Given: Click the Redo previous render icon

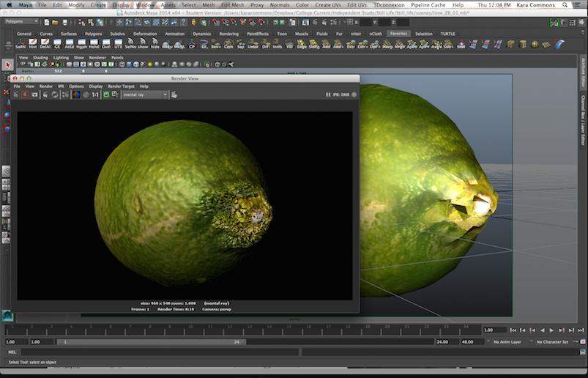Looking at the screenshot, I should [x=16, y=94].
